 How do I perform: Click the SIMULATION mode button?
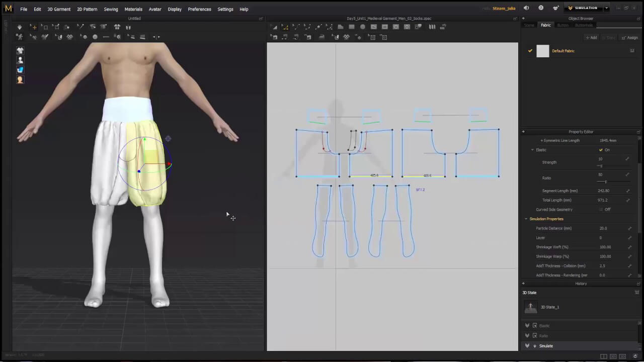click(x=583, y=8)
